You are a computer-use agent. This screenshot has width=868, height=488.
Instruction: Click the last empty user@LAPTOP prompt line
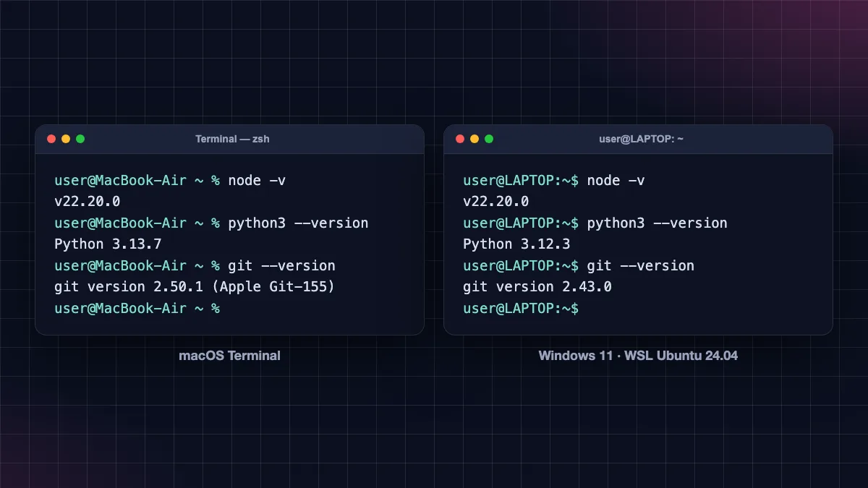521,309
